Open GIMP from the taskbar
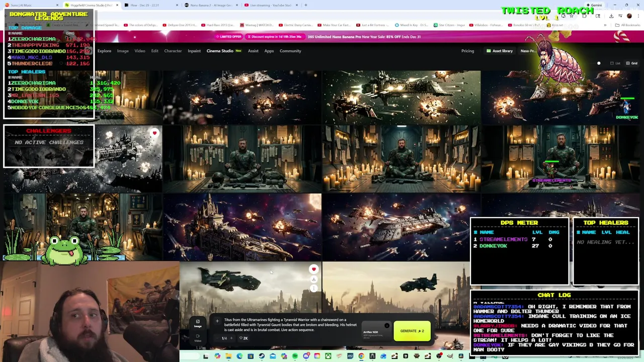The image size is (644, 362). [450, 356]
